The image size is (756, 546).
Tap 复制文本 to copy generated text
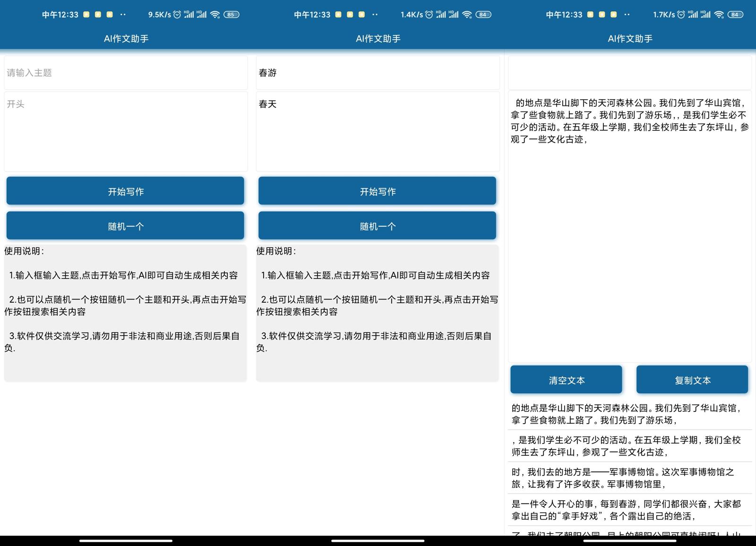coord(692,379)
